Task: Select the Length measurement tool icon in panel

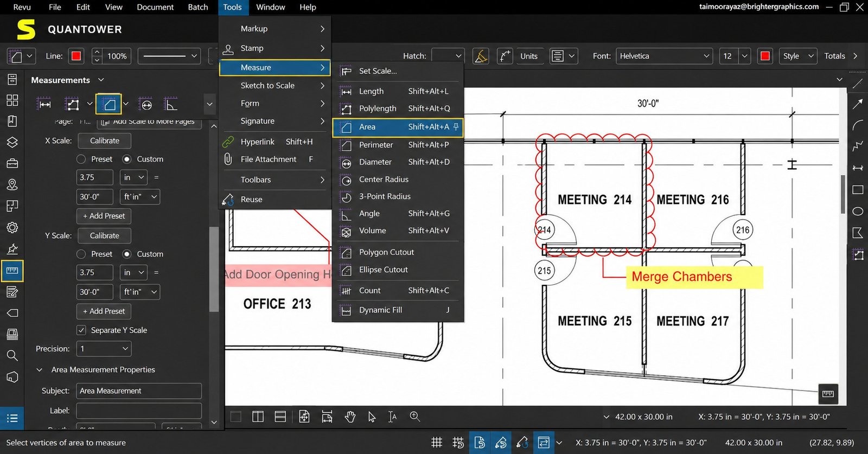Action: pos(45,104)
